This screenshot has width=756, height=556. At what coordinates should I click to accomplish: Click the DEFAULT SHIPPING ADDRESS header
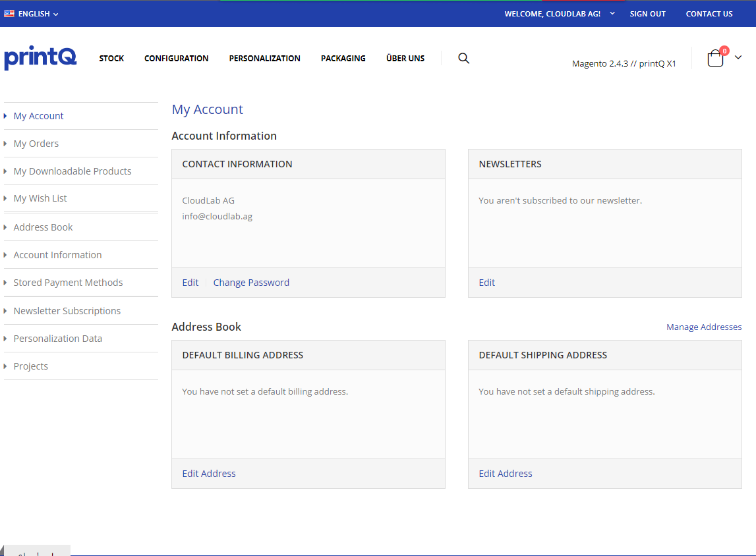(543, 355)
